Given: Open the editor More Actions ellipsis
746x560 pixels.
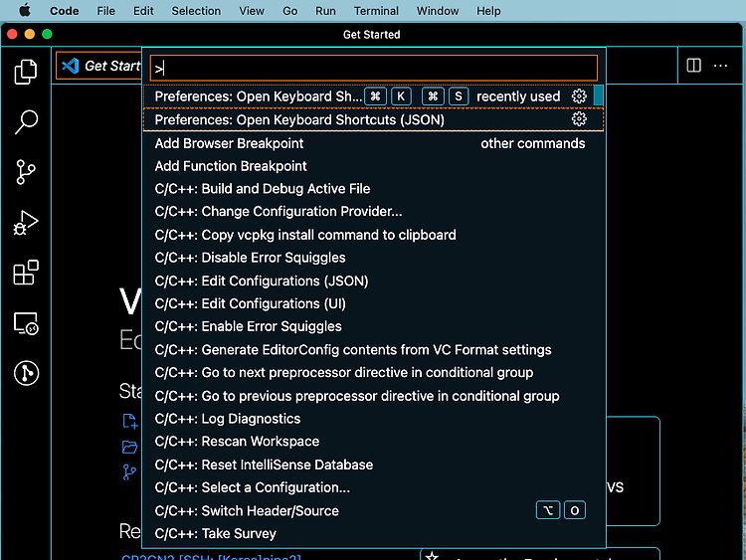Looking at the screenshot, I should [x=720, y=66].
